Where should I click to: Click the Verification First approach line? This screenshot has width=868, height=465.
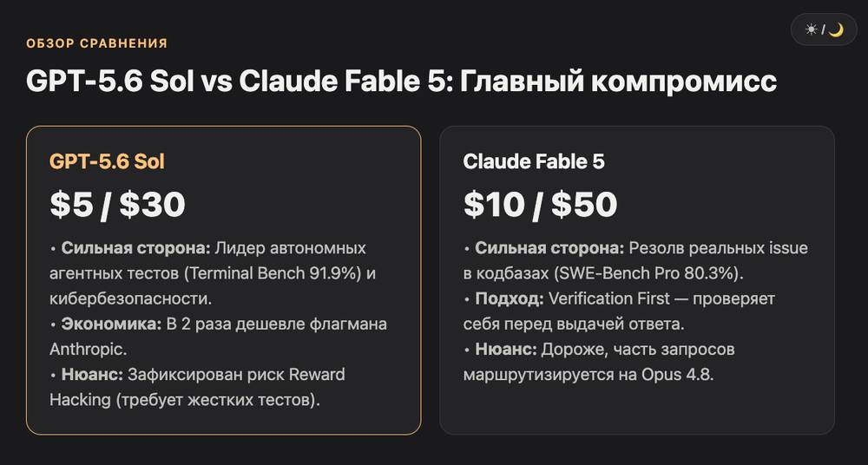620,311
